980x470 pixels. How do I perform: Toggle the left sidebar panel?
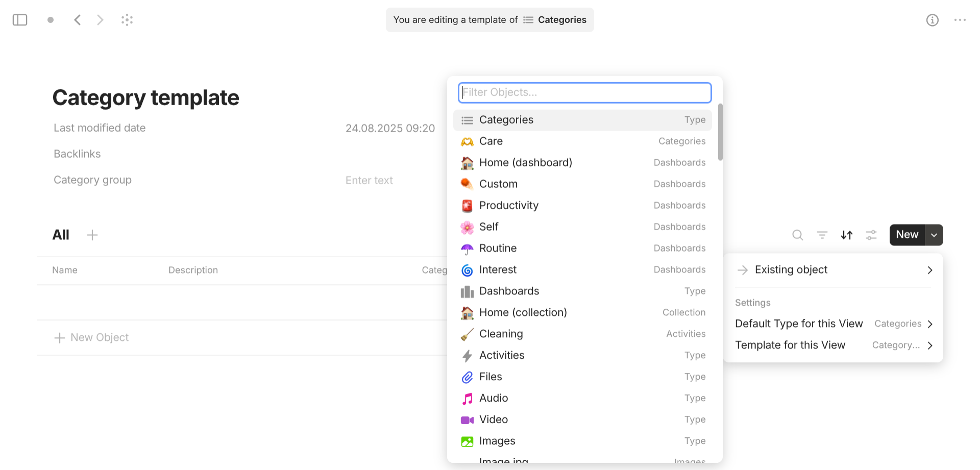(19, 20)
